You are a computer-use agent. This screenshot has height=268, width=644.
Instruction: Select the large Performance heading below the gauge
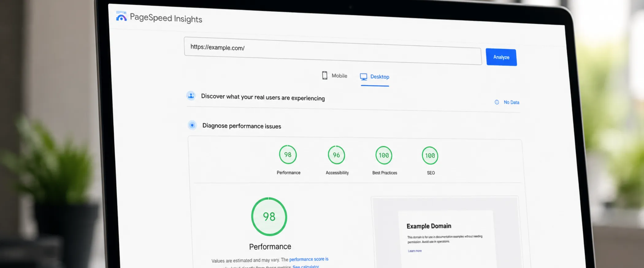tap(270, 247)
